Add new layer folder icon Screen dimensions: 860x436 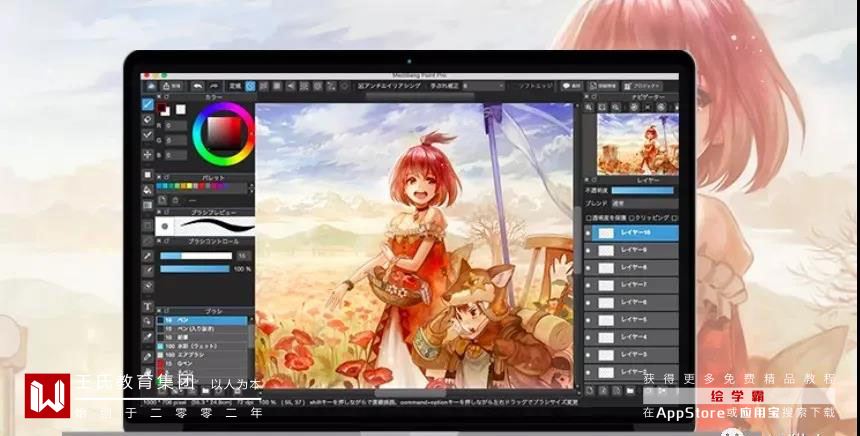tap(630, 390)
